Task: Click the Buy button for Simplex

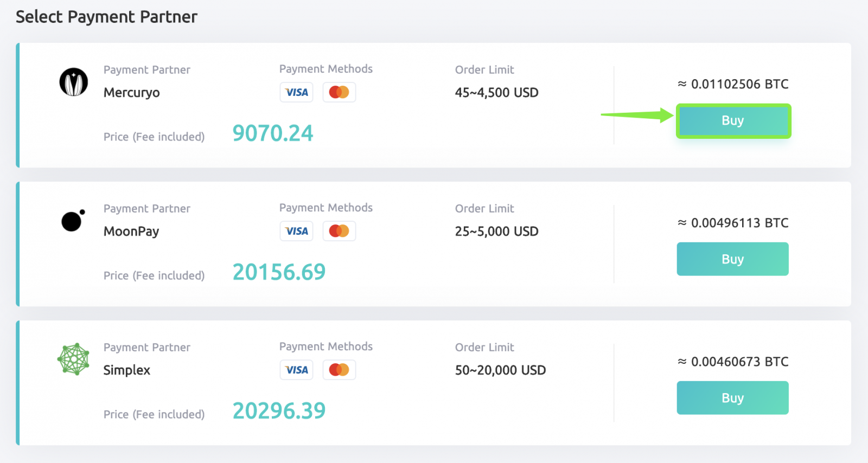Action: [x=732, y=397]
